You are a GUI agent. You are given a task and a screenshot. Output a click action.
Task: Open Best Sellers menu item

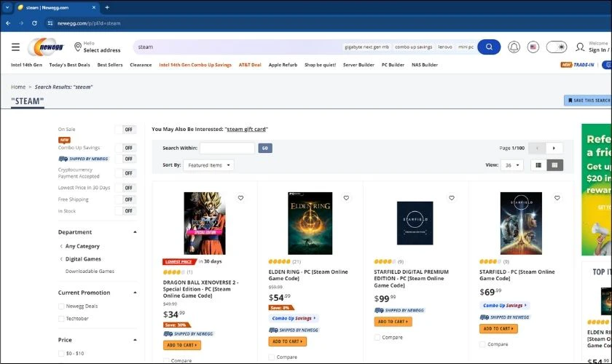point(110,65)
